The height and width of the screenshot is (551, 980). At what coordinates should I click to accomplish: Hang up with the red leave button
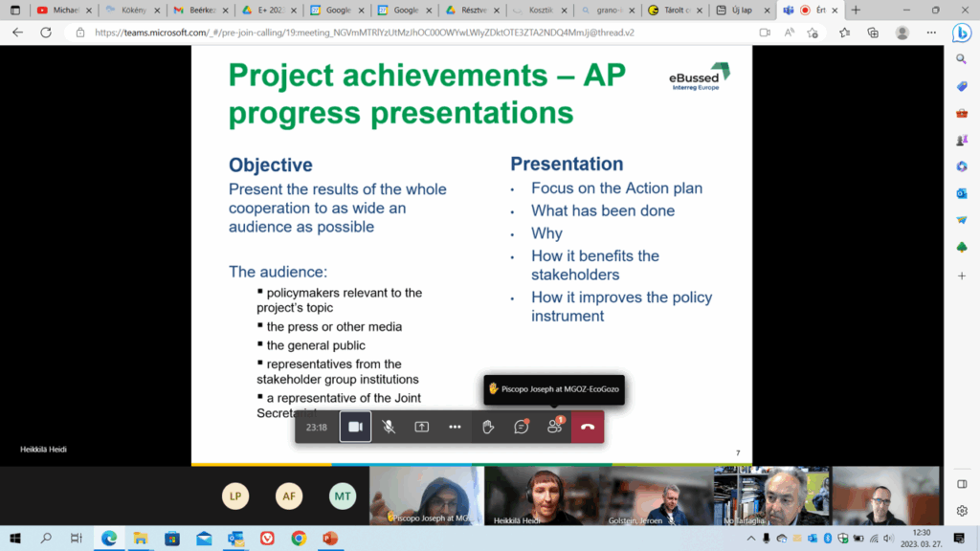tap(588, 427)
